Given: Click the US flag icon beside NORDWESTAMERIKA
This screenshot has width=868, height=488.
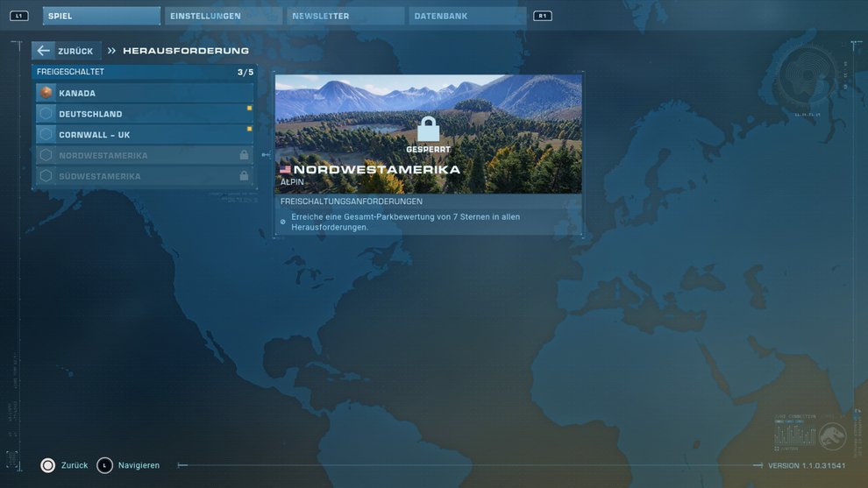Looking at the screenshot, I should click(x=285, y=170).
